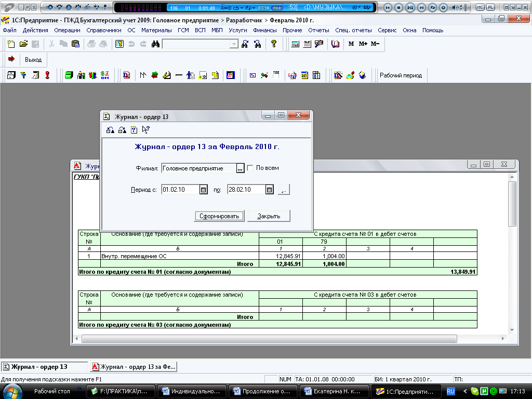Click the M memory button

[351, 44]
